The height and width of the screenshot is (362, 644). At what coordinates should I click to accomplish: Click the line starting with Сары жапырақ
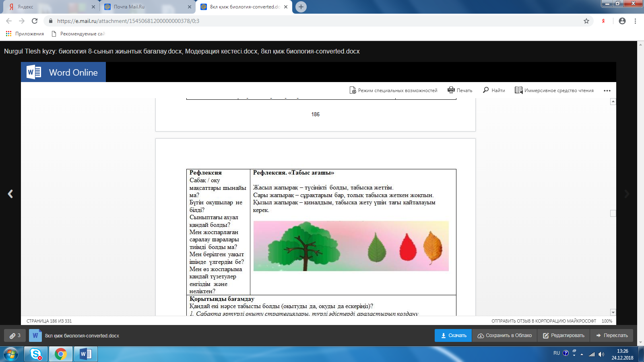coord(343,195)
